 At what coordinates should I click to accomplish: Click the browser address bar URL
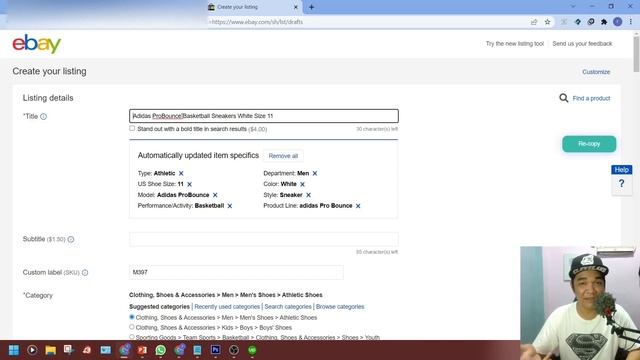point(257,22)
